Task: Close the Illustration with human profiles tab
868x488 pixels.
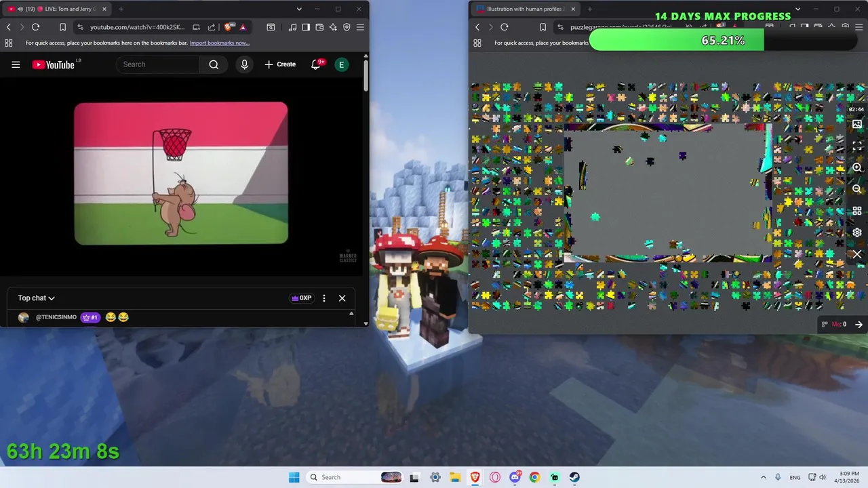Action: 573,9
